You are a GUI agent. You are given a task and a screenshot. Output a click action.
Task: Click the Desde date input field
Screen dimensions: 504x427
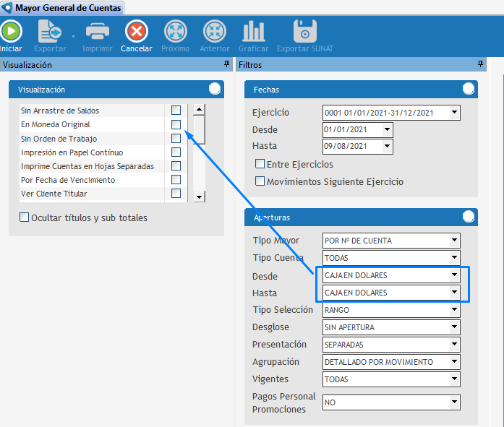click(x=351, y=130)
